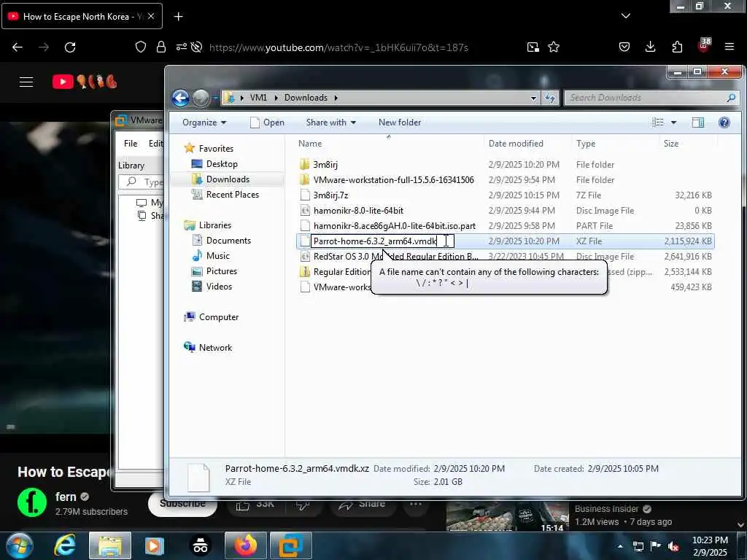747x560 pixels.
Task: Click Open in Explorer toolbar
Action: (x=267, y=122)
